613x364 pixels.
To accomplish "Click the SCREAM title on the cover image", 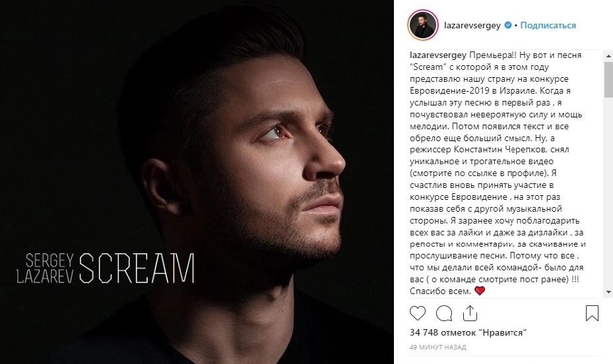I will pyautogui.click(x=137, y=268).
